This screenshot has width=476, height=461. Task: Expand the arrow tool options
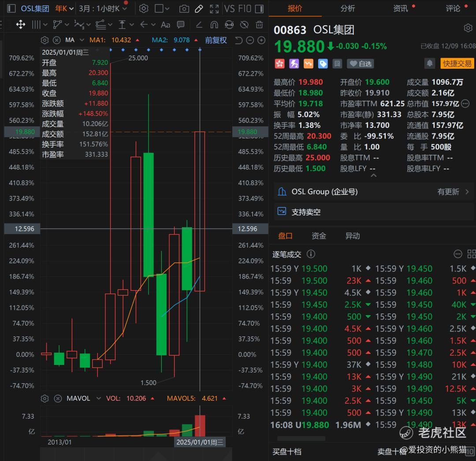[x=153, y=25]
